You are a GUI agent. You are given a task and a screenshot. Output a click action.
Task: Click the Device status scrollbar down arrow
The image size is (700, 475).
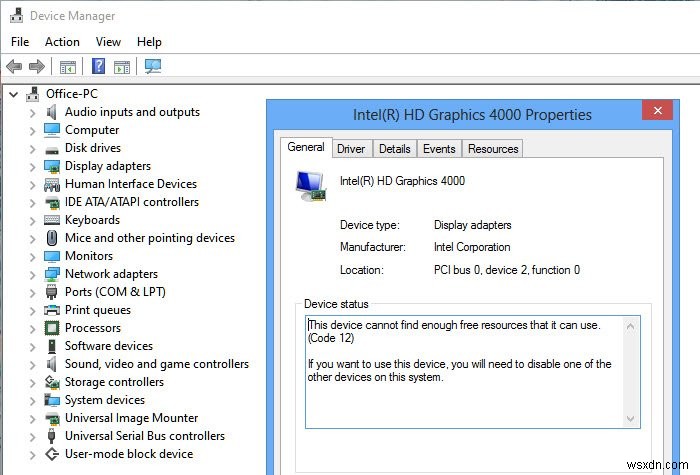click(x=630, y=418)
